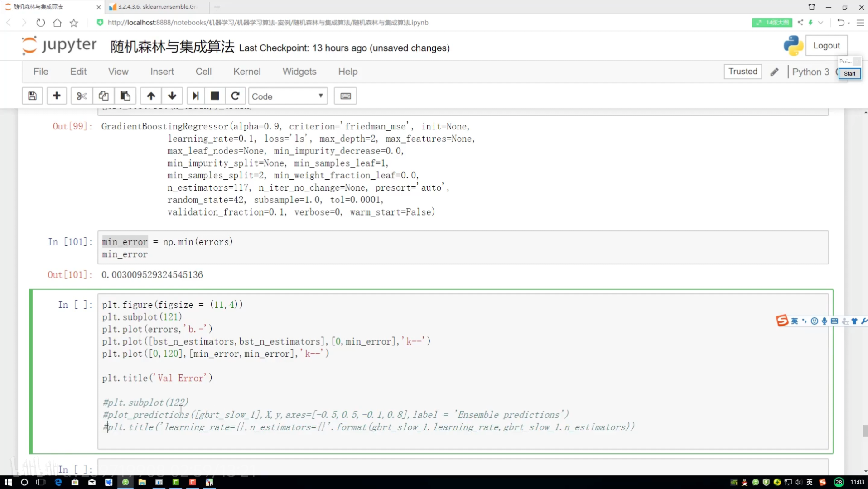868x489 pixels.
Task: Toggle the Trusted notebook indicator
Action: click(x=743, y=72)
